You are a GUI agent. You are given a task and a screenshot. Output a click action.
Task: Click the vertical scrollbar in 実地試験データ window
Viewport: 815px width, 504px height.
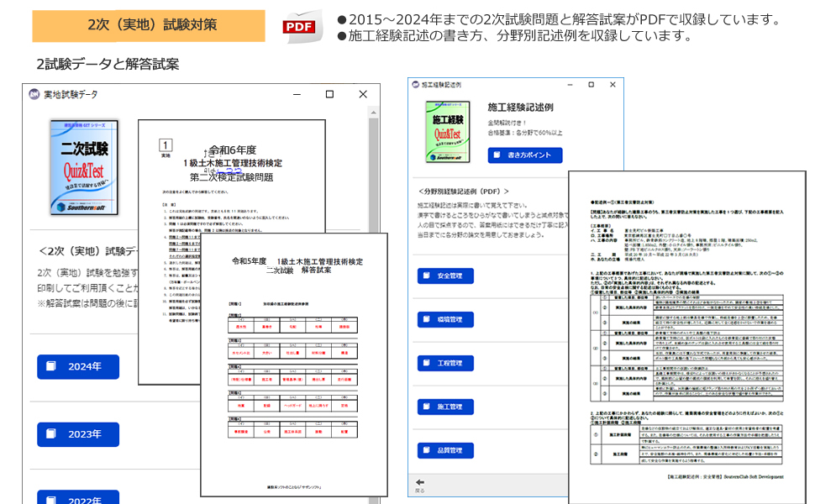[x=373, y=176]
